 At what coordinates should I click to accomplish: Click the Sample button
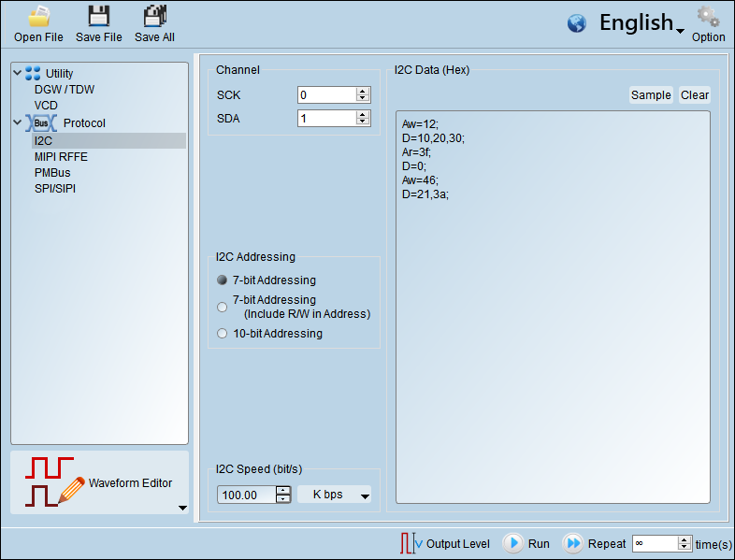click(x=651, y=95)
